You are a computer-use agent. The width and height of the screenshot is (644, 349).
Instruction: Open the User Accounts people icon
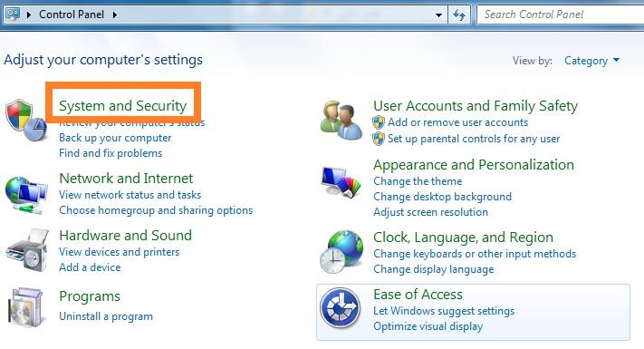click(341, 120)
